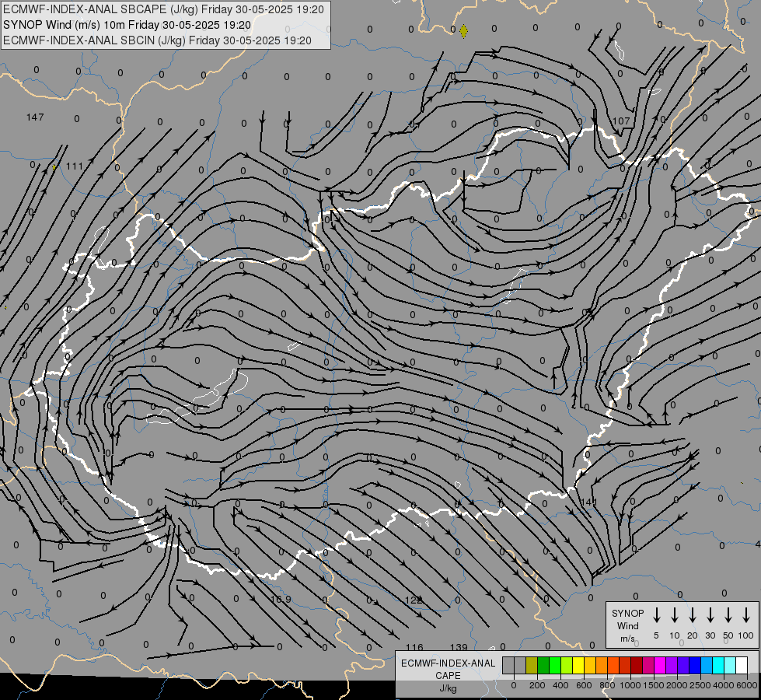The height and width of the screenshot is (700, 761).
Task: Click the '30' speed label in the wind legend
Action: pyautogui.click(x=710, y=635)
